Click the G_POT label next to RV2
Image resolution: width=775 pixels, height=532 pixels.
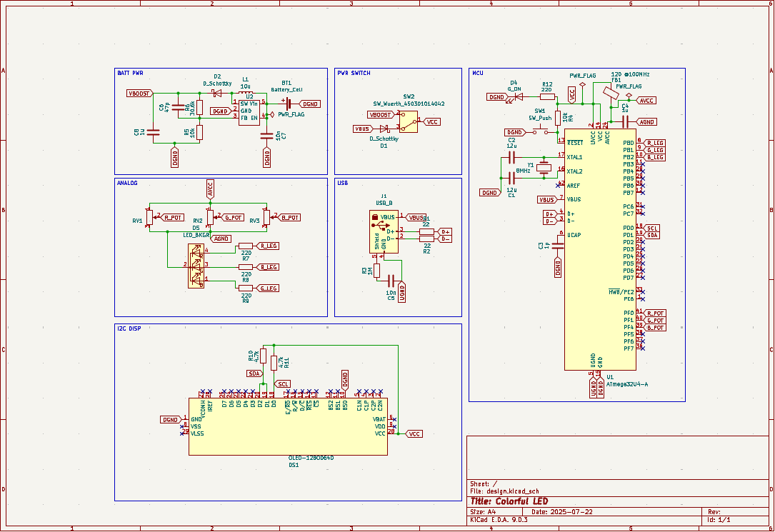[233, 217]
